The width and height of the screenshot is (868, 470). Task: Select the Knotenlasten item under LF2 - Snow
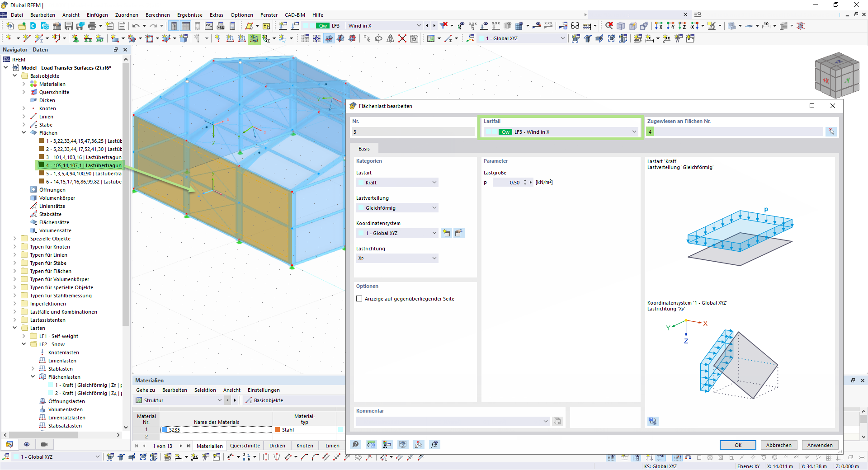point(63,352)
